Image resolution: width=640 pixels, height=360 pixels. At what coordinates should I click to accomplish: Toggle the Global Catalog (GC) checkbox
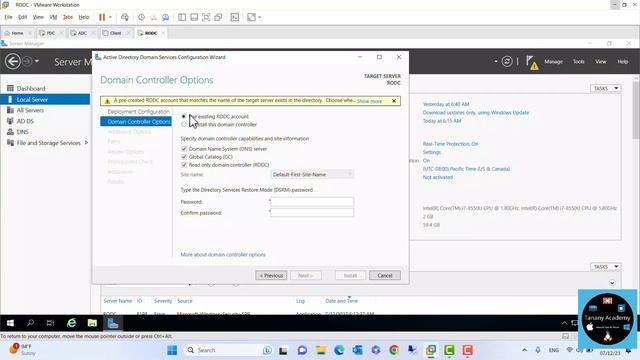tap(184, 157)
